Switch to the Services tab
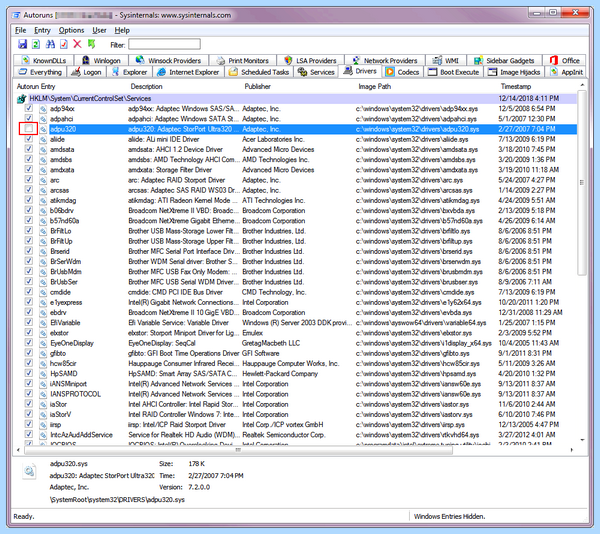The width and height of the screenshot is (600, 534). pos(316,72)
